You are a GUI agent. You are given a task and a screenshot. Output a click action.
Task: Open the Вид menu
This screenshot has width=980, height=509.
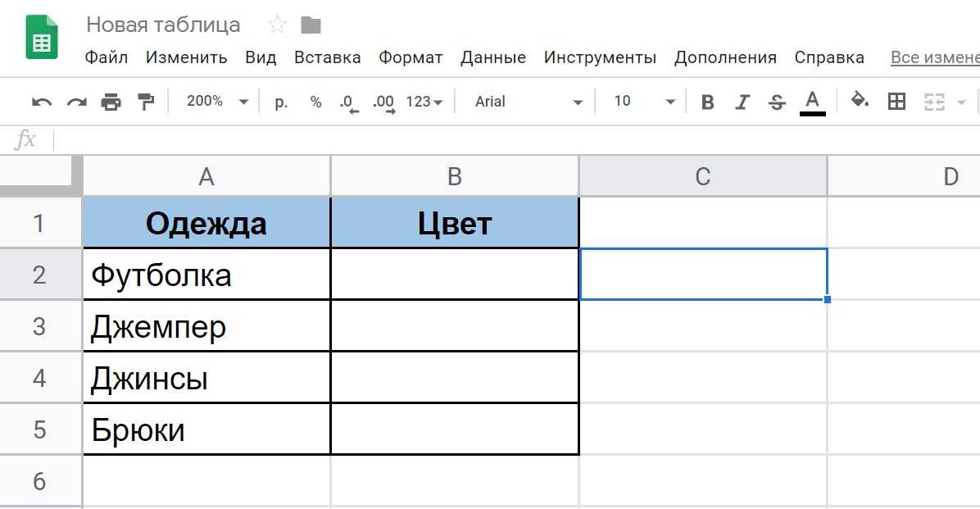tap(261, 57)
